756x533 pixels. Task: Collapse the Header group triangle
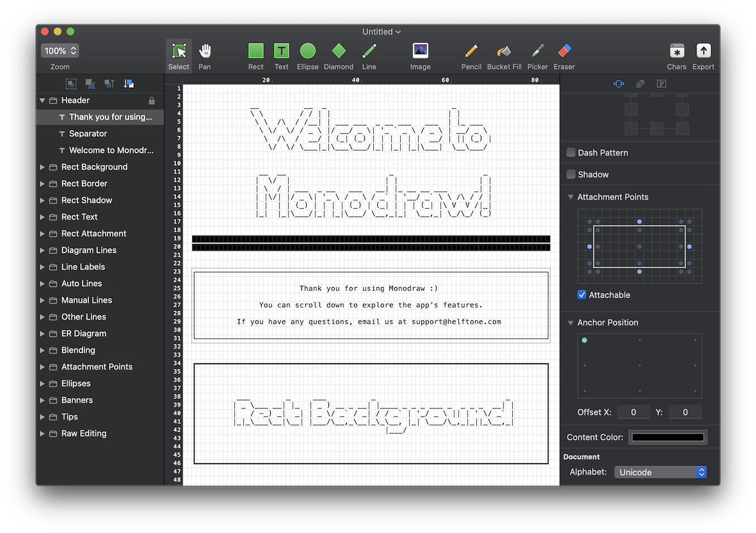tap(42, 101)
